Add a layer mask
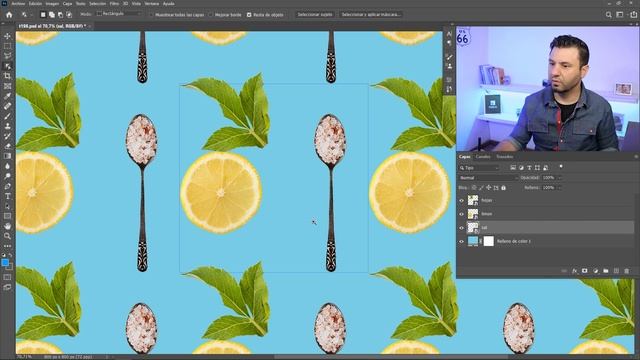The height and width of the screenshot is (360, 640). [584, 271]
